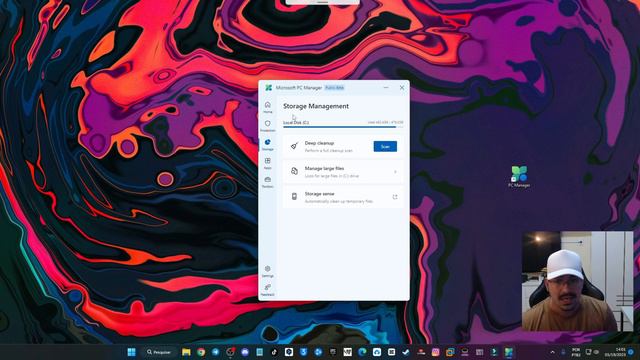Open File Explorer from the taskbar
640x360 pixels.
[x=186, y=352]
